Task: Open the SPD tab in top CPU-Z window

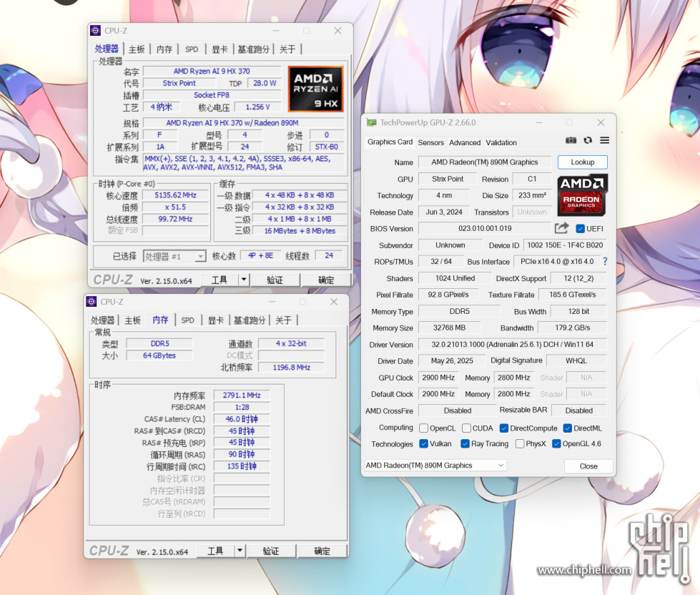Action: click(x=192, y=49)
